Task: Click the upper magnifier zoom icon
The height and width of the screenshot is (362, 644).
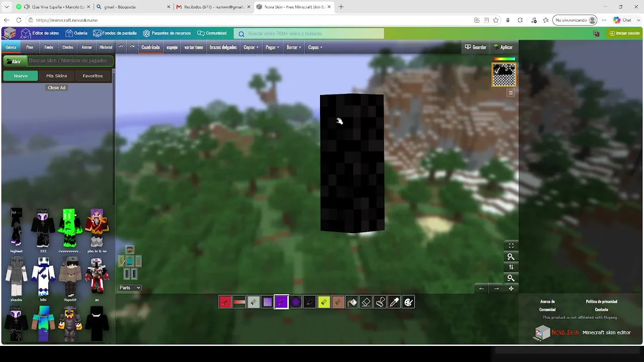Action: pyautogui.click(x=511, y=257)
